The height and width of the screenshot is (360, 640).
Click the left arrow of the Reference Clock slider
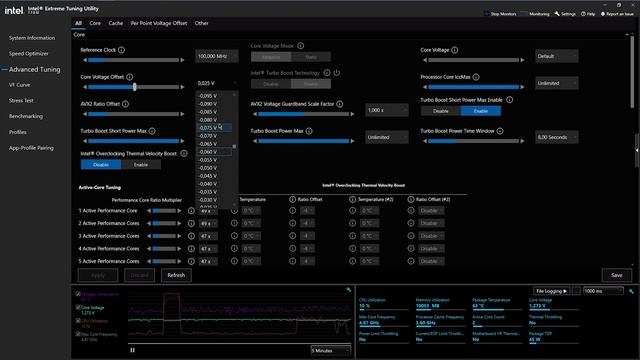click(84, 60)
